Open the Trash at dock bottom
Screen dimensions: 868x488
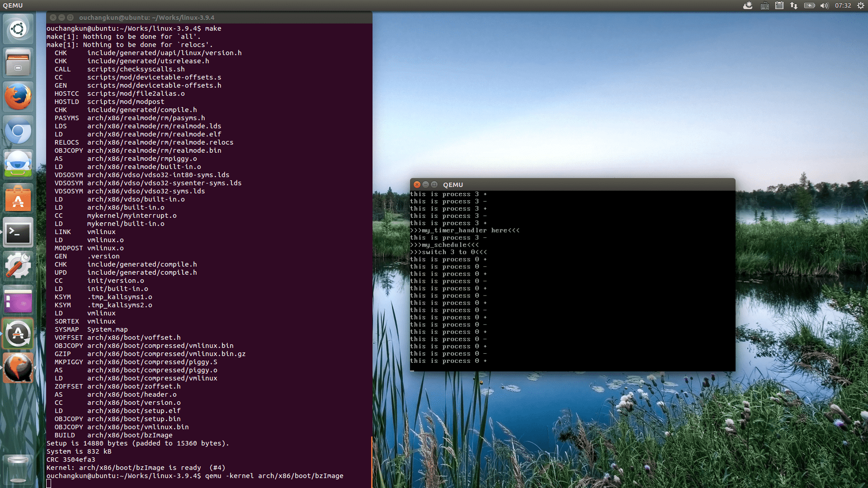pyautogui.click(x=18, y=470)
